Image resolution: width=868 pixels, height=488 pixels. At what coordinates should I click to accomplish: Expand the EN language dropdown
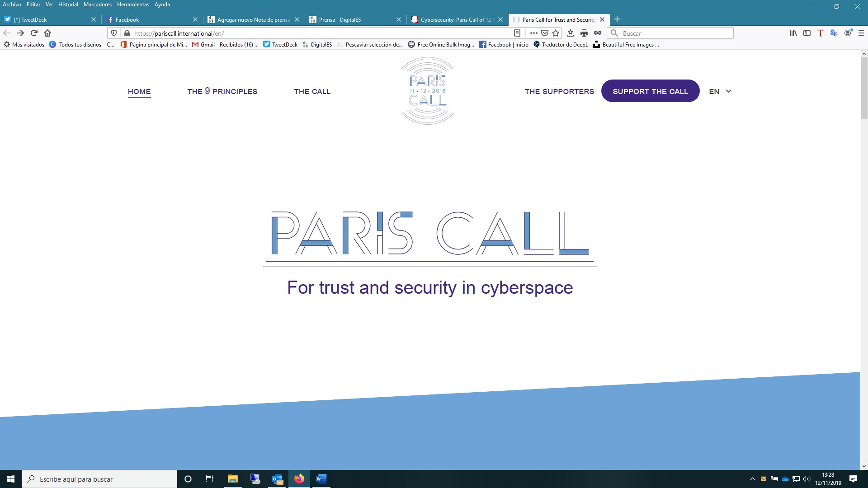point(720,91)
